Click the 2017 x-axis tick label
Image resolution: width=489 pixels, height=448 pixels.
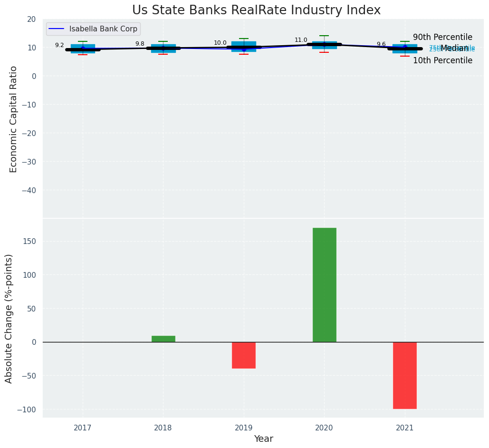point(83,428)
